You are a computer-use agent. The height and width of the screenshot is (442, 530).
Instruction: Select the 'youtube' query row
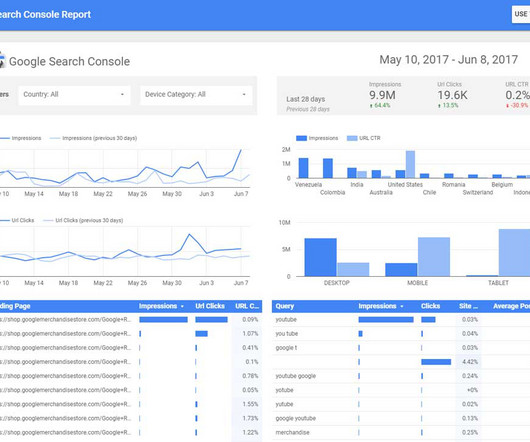[x=401, y=320]
